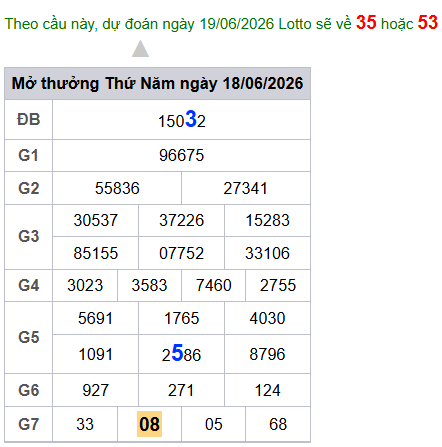Click the table header dated 18/06/2026
The image size is (442, 447).
(x=157, y=83)
